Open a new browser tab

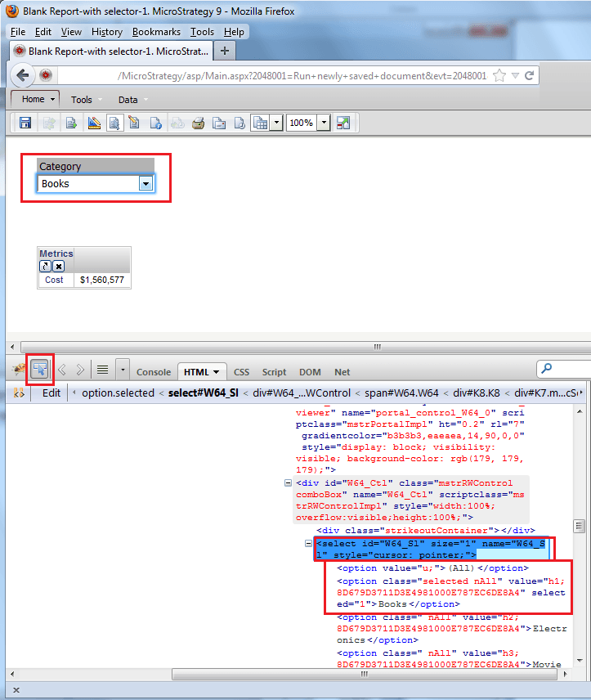(x=225, y=50)
